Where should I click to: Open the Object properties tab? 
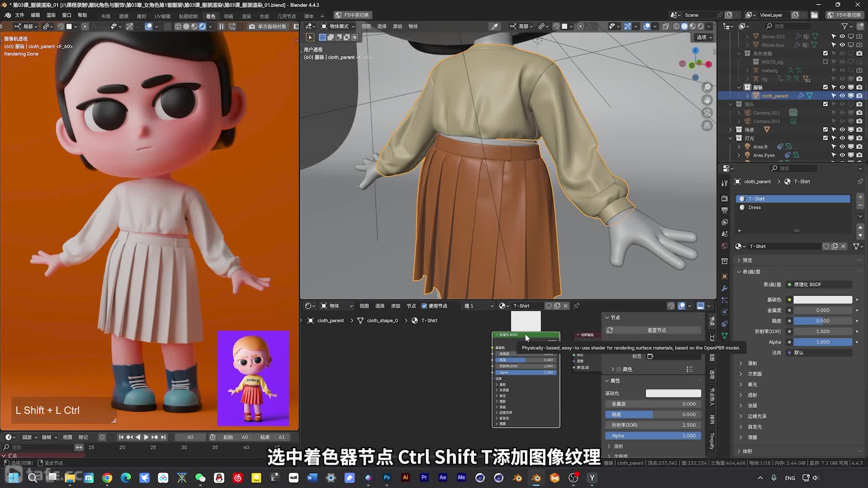pyautogui.click(x=725, y=276)
